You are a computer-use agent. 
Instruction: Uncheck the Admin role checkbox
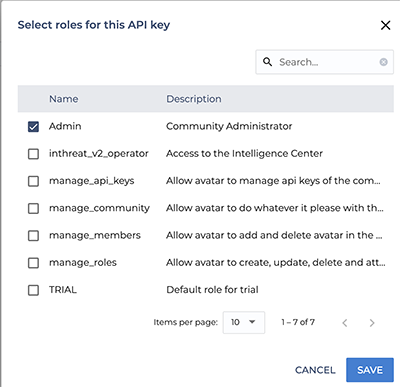33,127
